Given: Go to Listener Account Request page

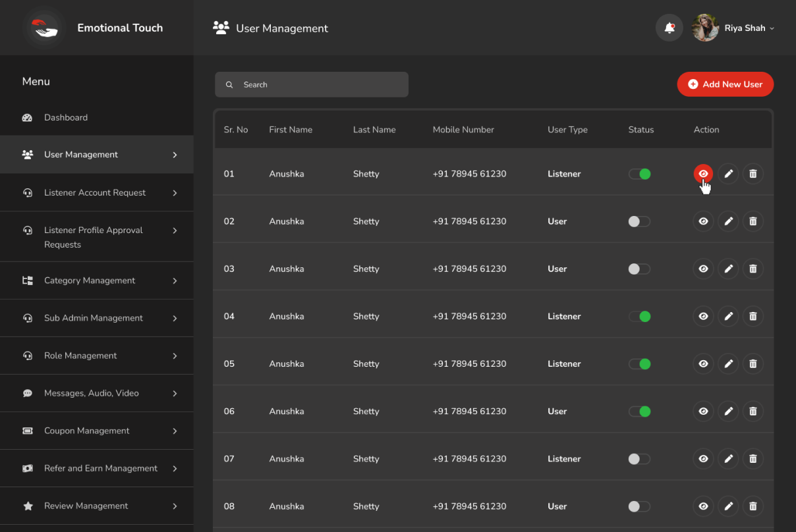Looking at the screenshot, I should pos(95,193).
